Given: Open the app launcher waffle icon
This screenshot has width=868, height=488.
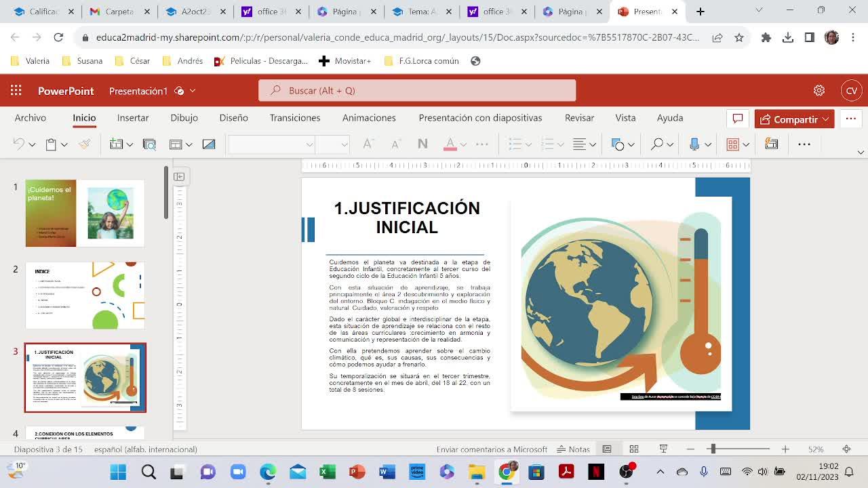Looking at the screenshot, I should [x=16, y=91].
